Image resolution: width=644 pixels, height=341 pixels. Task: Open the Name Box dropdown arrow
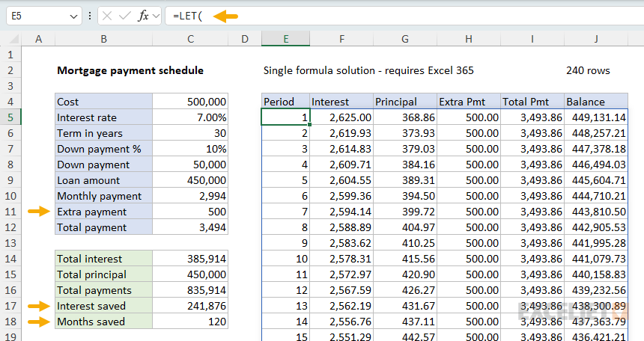click(x=73, y=16)
